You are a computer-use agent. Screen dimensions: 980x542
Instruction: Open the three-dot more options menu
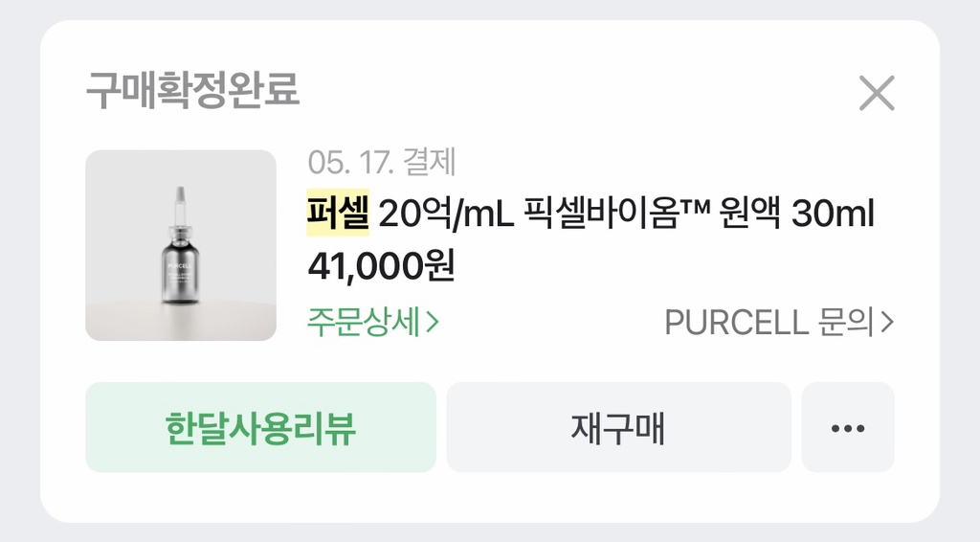pyautogui.click(x=847, y=428)
